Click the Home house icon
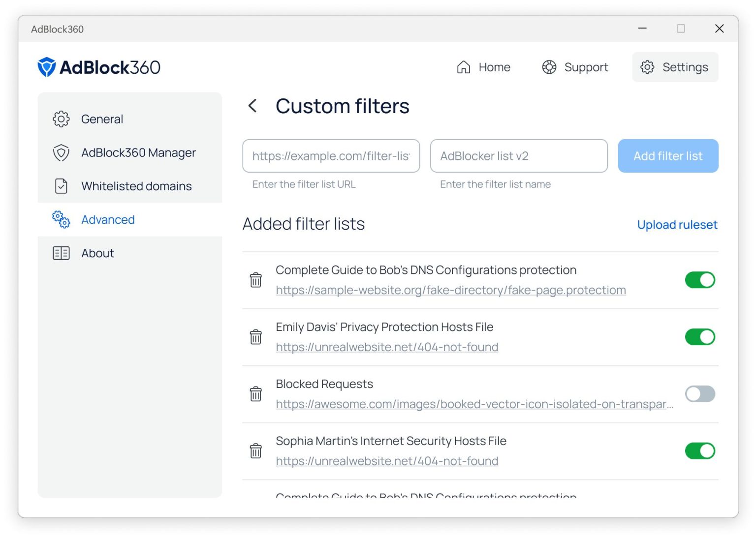756x538 pixels. click(463, 67)
